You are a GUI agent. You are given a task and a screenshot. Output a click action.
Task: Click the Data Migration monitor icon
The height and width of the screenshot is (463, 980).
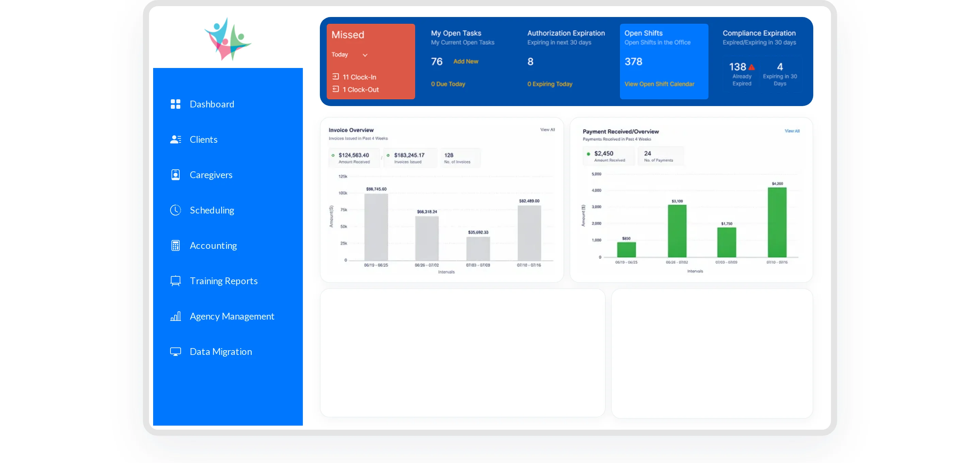point(175,351)
